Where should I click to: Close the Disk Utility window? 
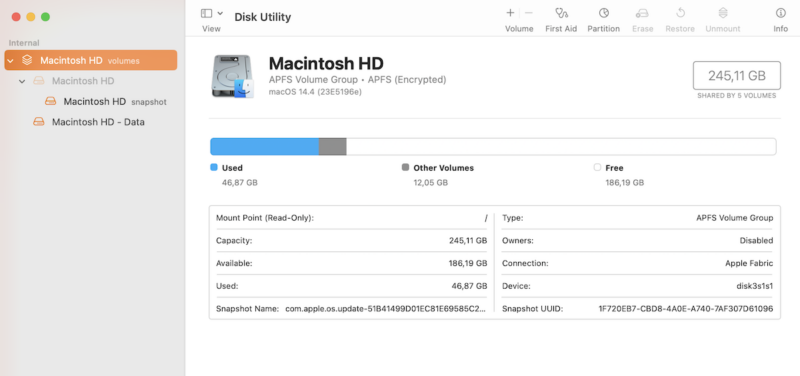[16, 17]
